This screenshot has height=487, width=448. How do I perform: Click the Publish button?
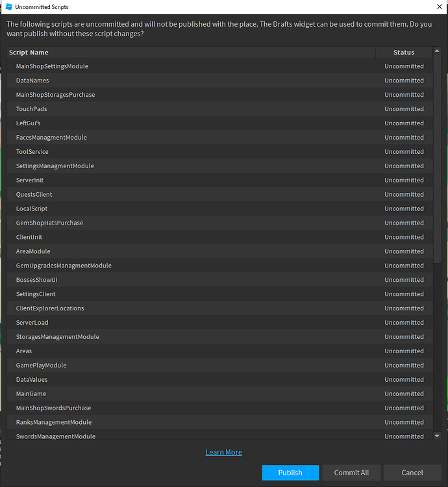tap(290, 473)
